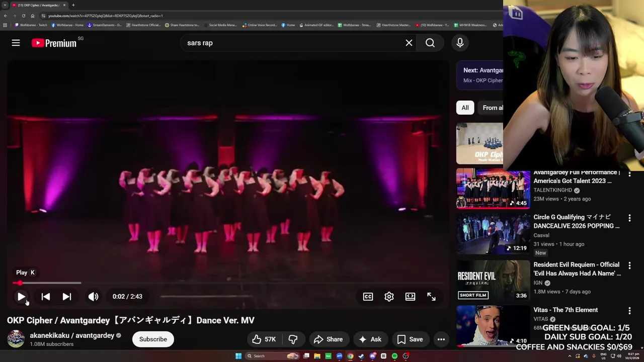The height and width of the screenshot is (362, 644).
Task: Open Online Voice Recorder bookmark
Action: 260,25
